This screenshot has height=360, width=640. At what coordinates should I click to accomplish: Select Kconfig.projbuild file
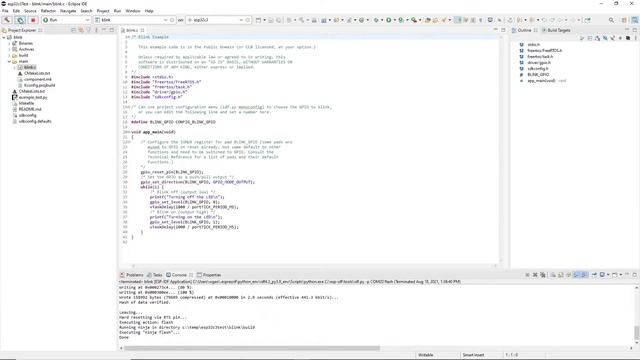(39, 85)
